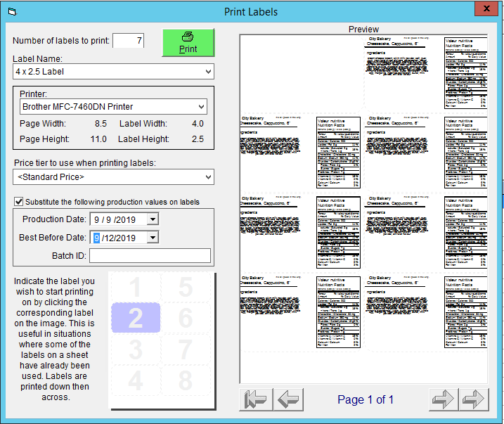Select label position 5 on the sheet
Screen dimensions: 504x424
[186, 287]
